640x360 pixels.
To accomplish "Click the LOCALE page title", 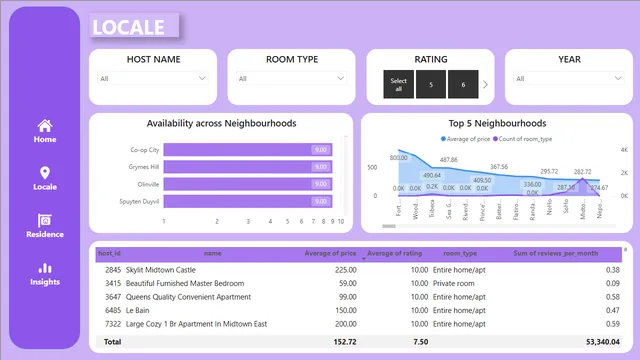I will pos(128,27).
